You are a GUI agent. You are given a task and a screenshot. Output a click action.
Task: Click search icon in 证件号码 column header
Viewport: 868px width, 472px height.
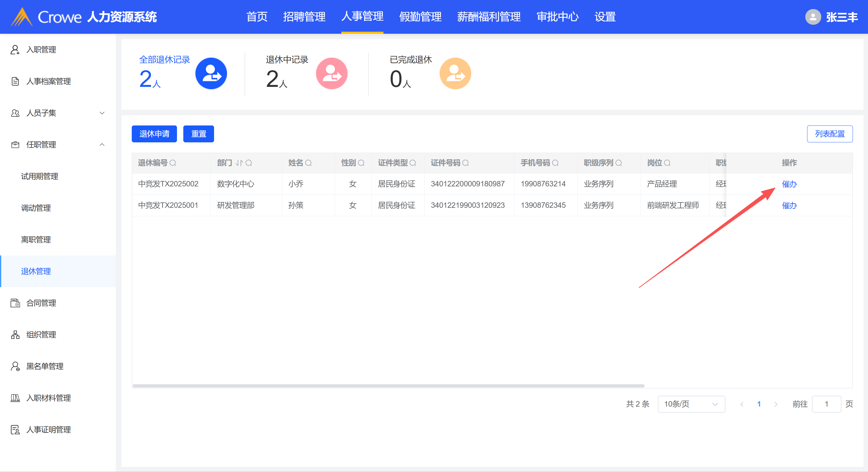465,163
